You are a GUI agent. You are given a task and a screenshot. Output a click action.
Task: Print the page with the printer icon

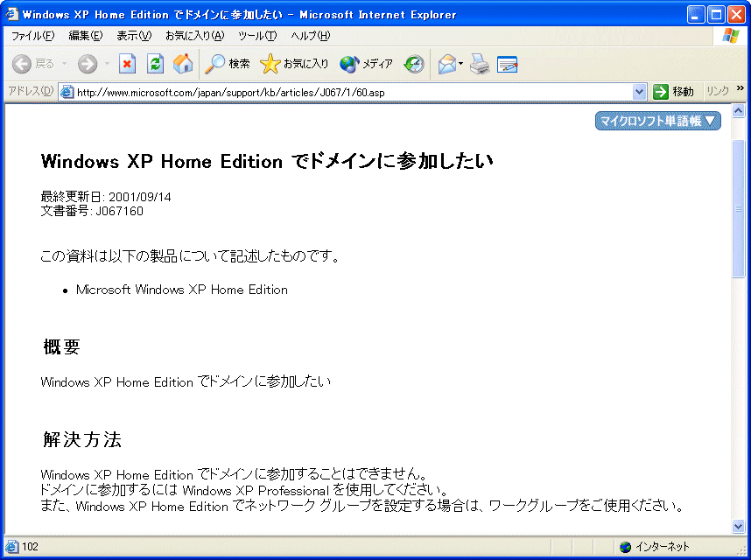point(480,64)
